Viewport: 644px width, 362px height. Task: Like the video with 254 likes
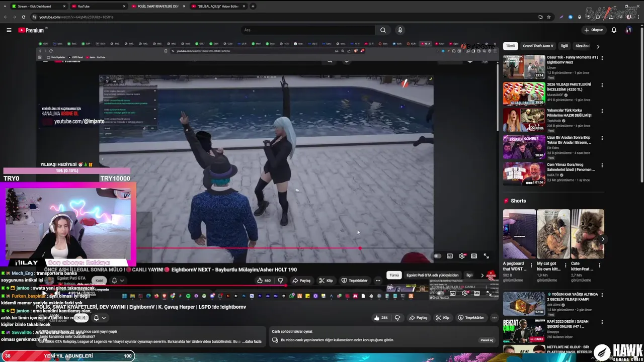click(381, 318)
